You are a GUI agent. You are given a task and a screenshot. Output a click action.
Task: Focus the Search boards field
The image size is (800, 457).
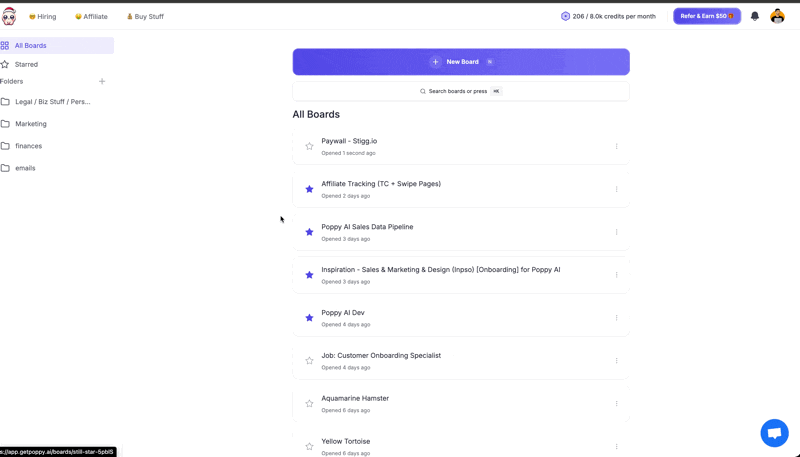coord(461,91)
